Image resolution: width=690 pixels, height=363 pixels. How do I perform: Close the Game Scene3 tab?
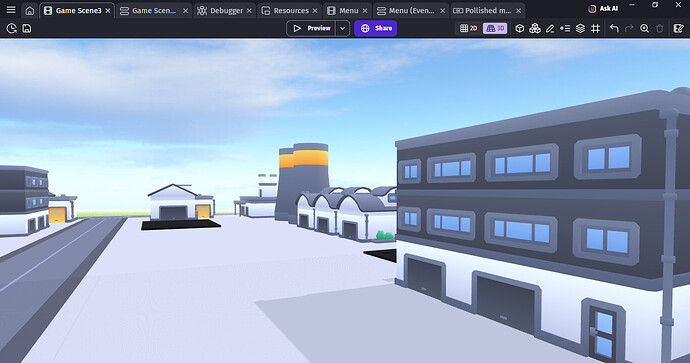point(108,11)
